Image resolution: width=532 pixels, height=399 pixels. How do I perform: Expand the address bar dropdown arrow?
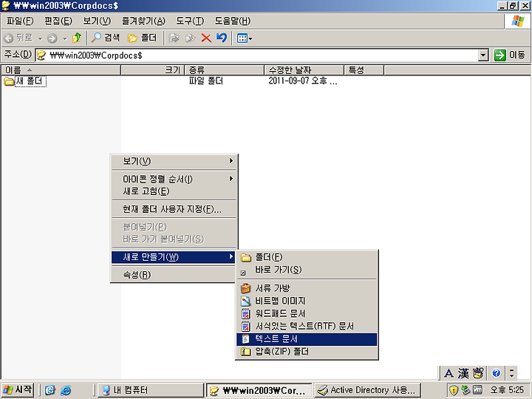[x=483, y=55]
